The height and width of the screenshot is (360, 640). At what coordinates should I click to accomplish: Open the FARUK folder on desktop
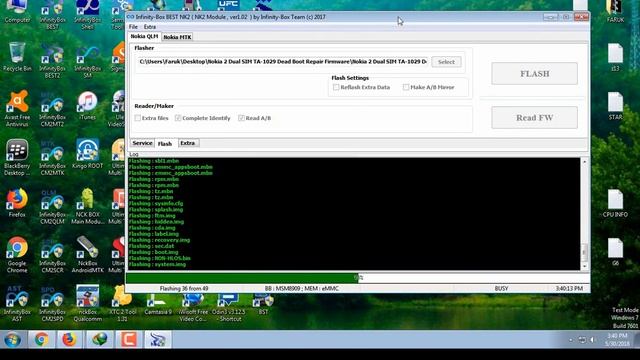[x=615, y=11]
